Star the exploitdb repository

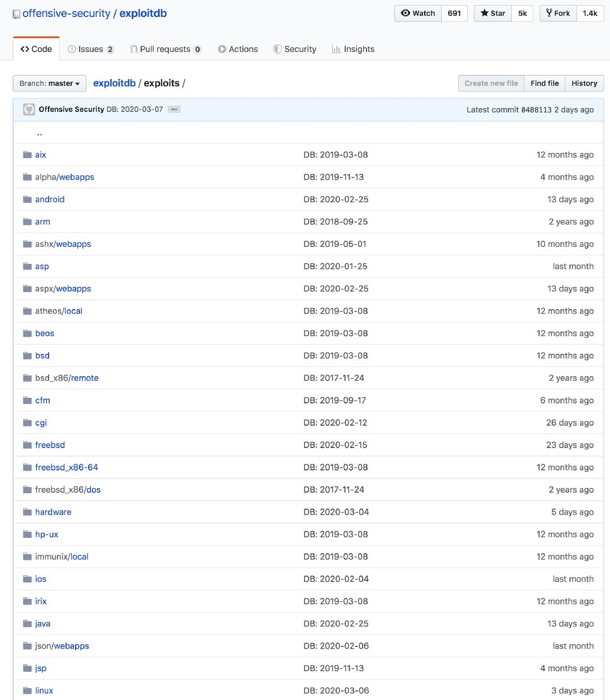[493, 14]
